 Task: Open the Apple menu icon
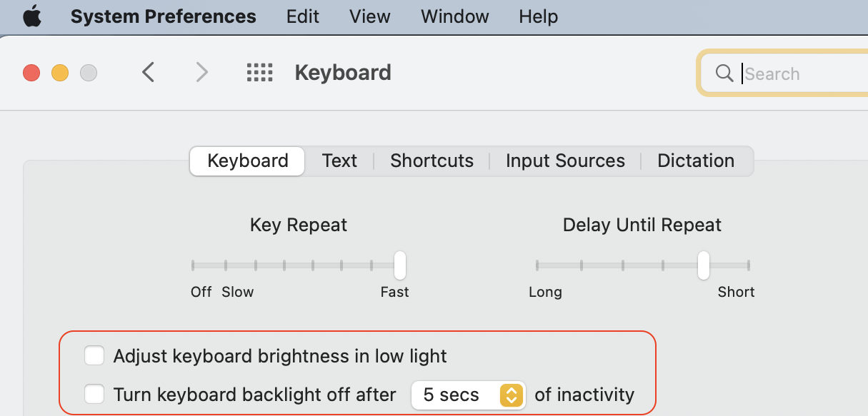pos(32,16)
